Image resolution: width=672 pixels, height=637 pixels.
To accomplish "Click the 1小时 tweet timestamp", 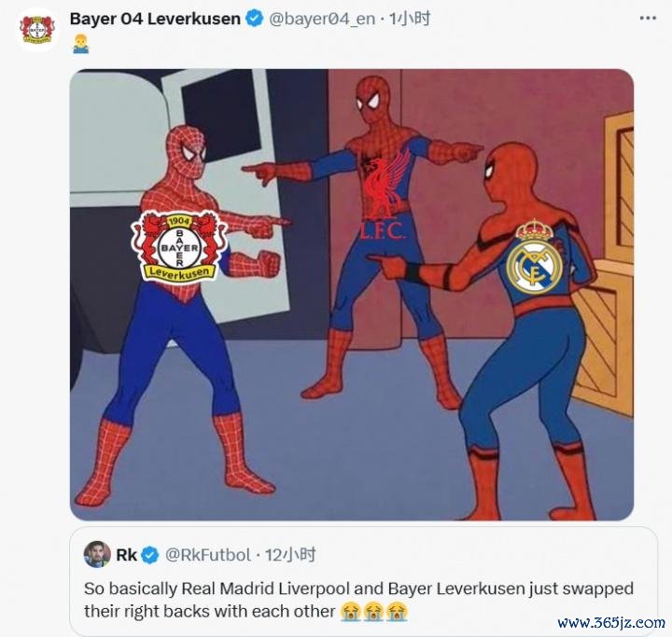I will tap(410, 19).
